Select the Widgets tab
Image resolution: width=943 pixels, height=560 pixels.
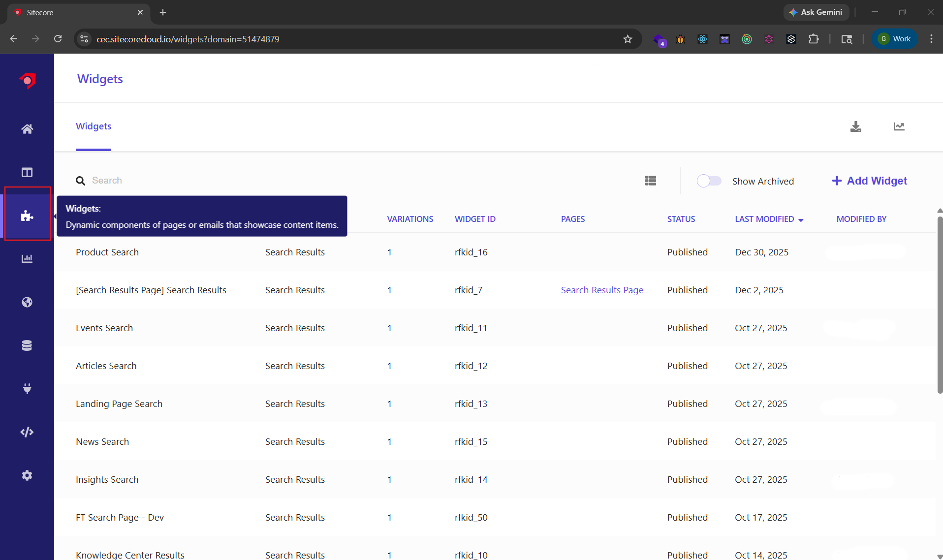(x=94, y=126)
